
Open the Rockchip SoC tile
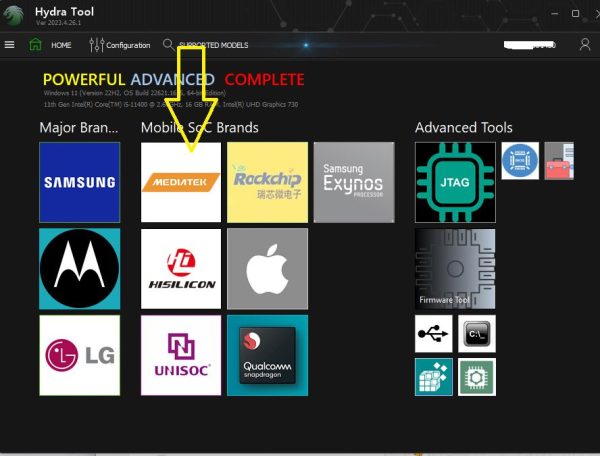coord(267,182)
